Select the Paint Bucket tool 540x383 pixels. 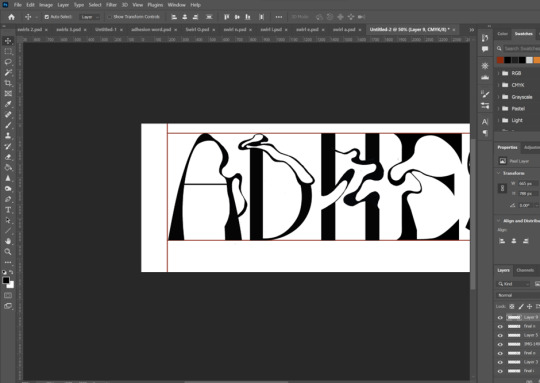click(x=8, y=167)
